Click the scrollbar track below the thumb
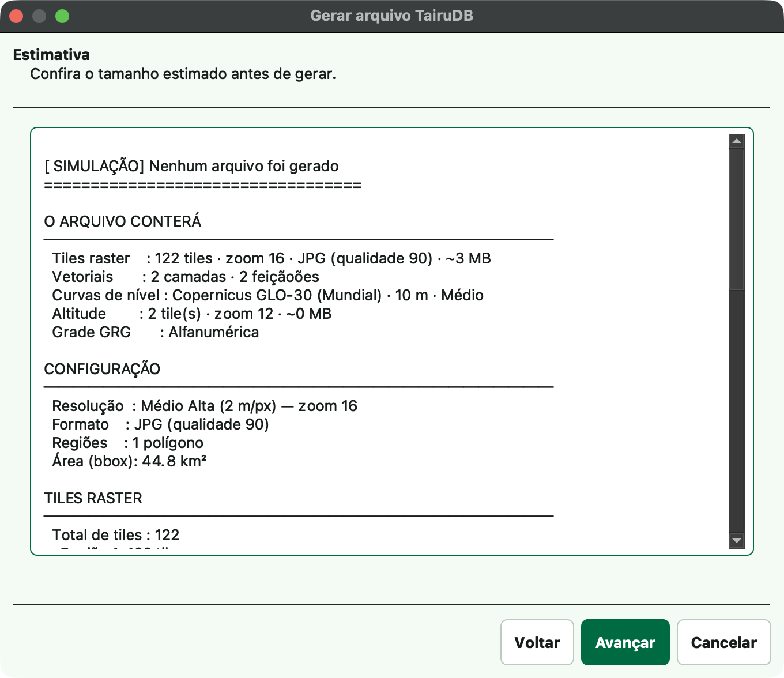Image resolution: width=784 pixels, height=678 pixels. coord(737,412)
